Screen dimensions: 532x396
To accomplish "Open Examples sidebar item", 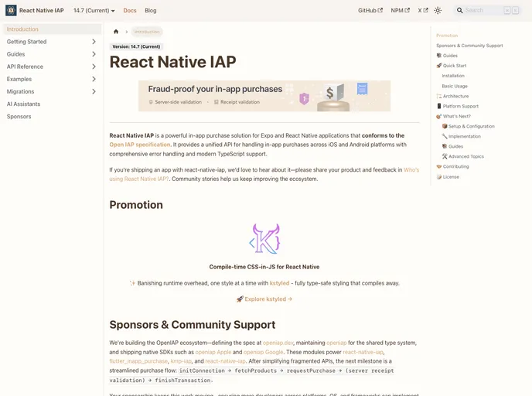I will point(19,79).
